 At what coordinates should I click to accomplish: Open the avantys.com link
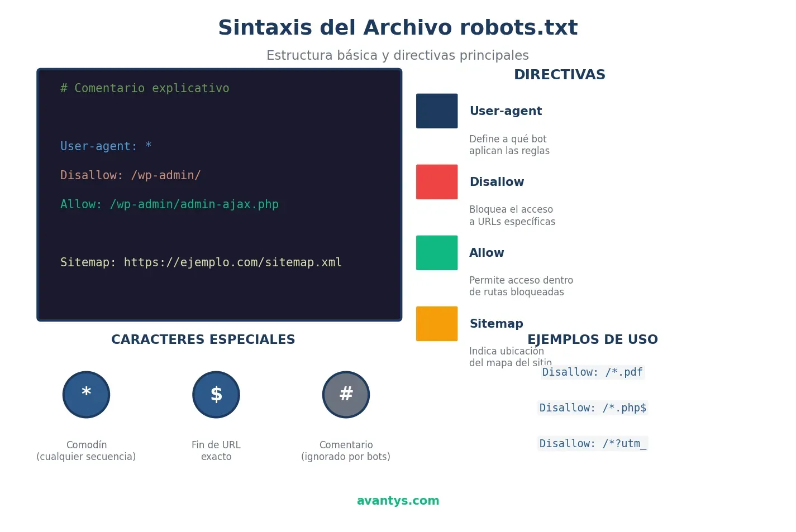(398, 501)
